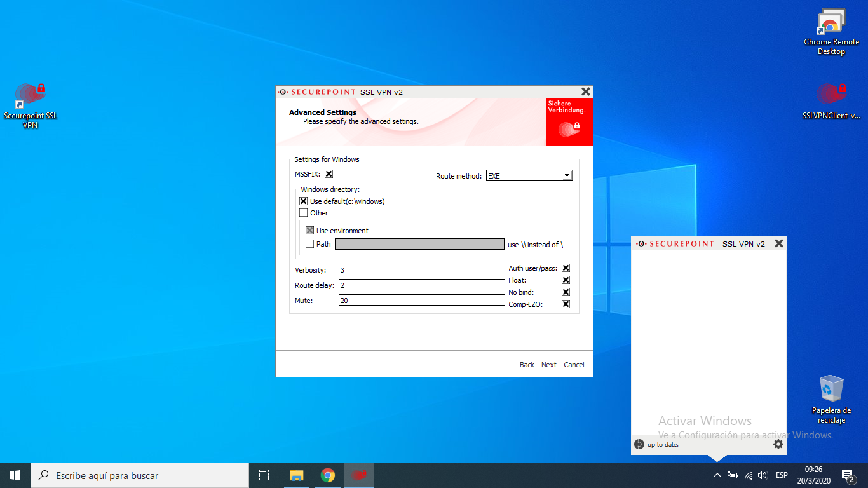Toggle Auth user/pass checkbox
Screen dimensions: 868x488
click(566, 268)
